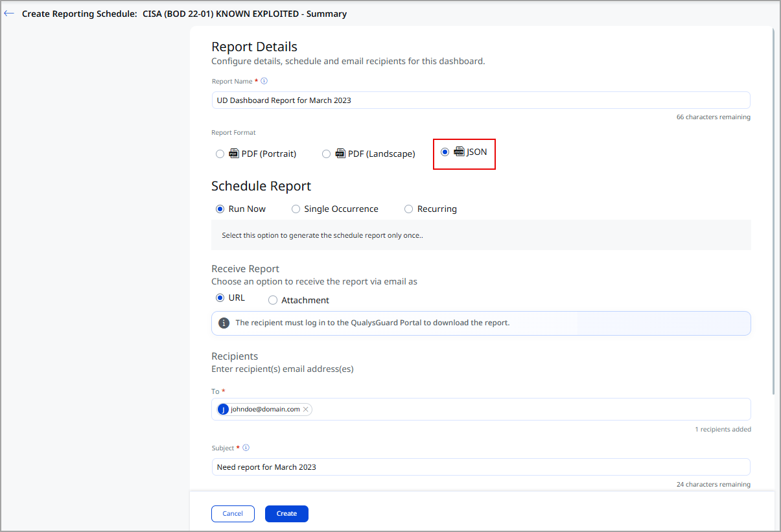Click the "66 characters remaining" text
The image size is (781, 532).
[713, 117]
